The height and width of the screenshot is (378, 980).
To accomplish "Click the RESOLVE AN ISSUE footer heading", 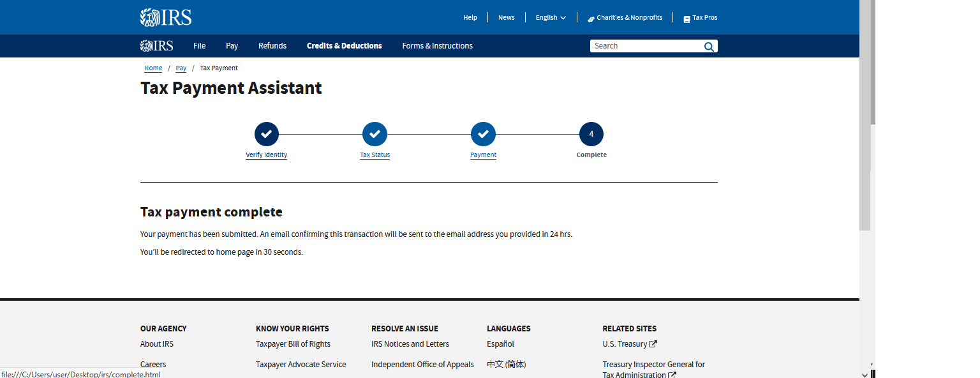I will (405, 329).
